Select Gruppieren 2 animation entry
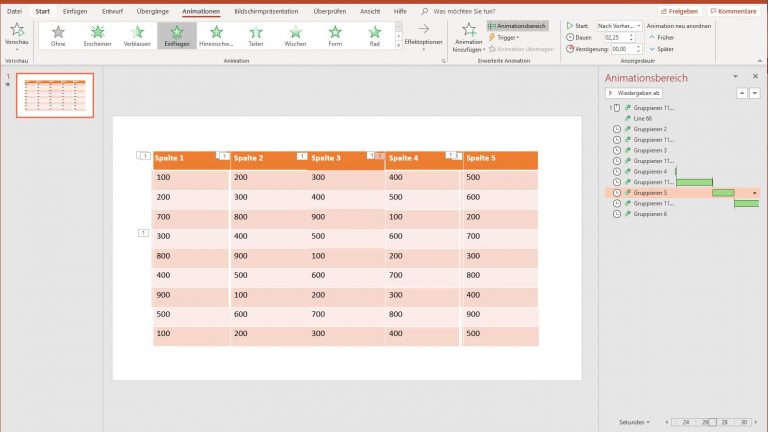This screenshot has height=432, width=768. 649,129
